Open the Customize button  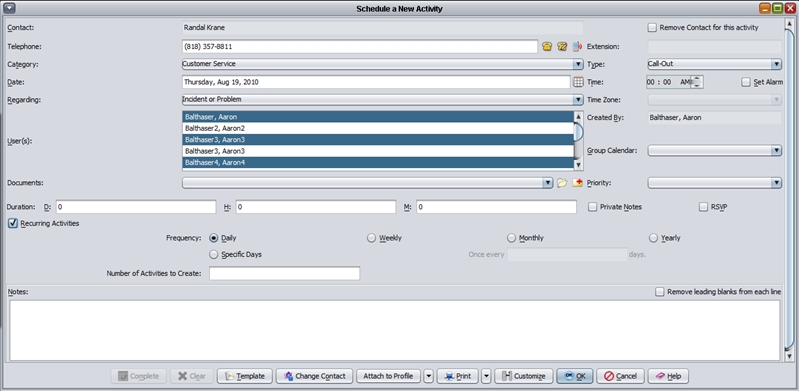point(523,376)
